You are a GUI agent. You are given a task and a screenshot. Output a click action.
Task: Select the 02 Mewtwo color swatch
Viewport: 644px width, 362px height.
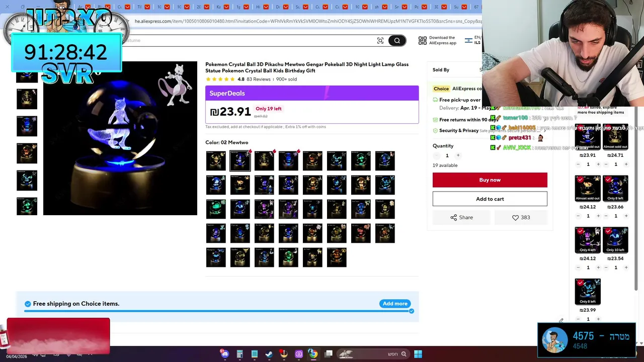240,160
